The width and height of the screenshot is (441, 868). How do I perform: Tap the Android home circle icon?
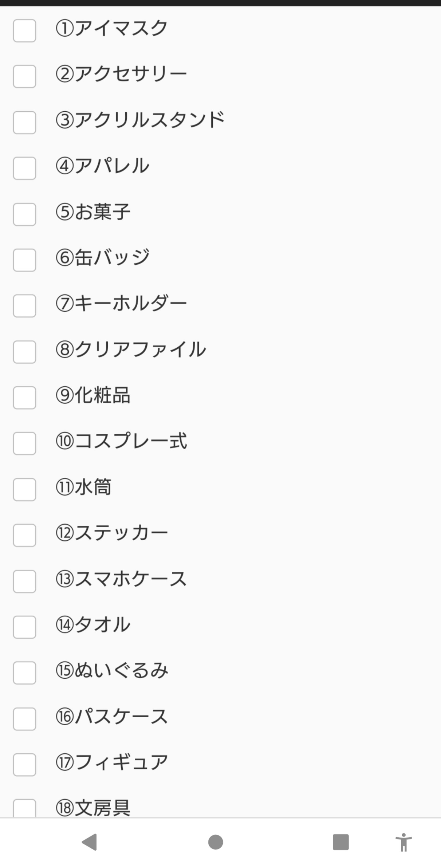(216, 842)
